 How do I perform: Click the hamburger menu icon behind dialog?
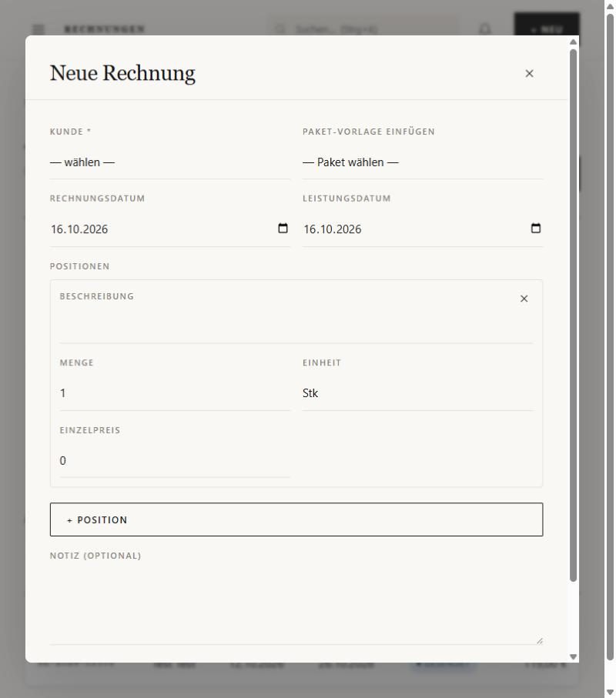38,29
